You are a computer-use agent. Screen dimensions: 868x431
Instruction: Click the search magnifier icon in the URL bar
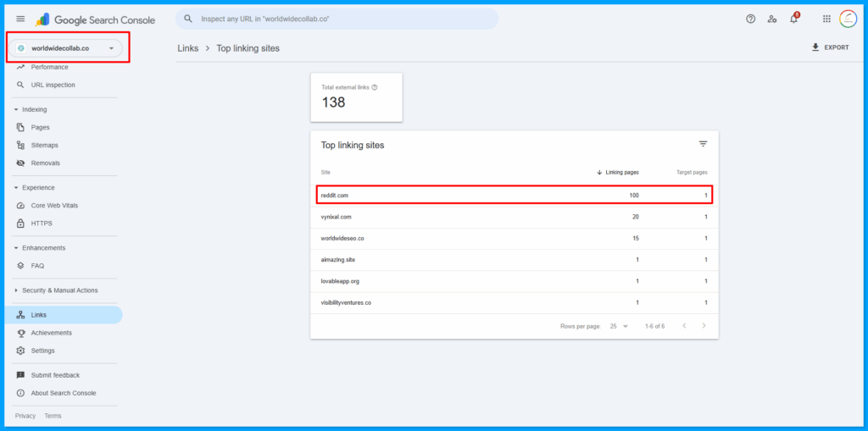[x=188, y=19]
